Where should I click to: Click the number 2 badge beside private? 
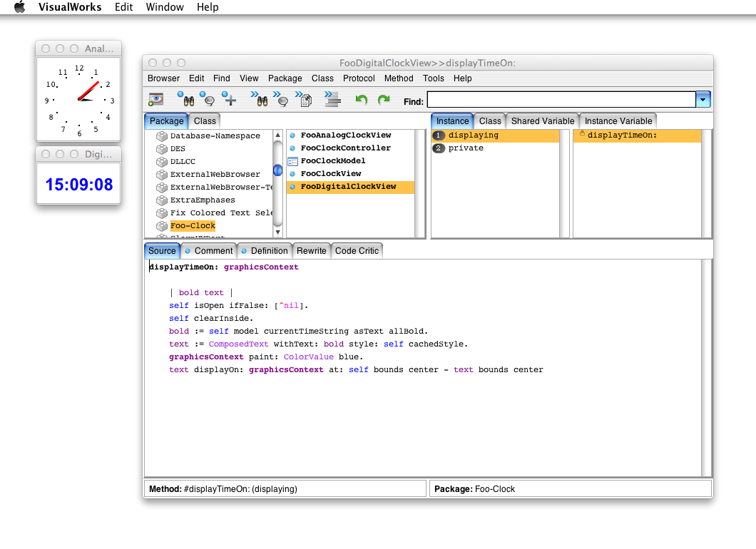pos(439,148)
